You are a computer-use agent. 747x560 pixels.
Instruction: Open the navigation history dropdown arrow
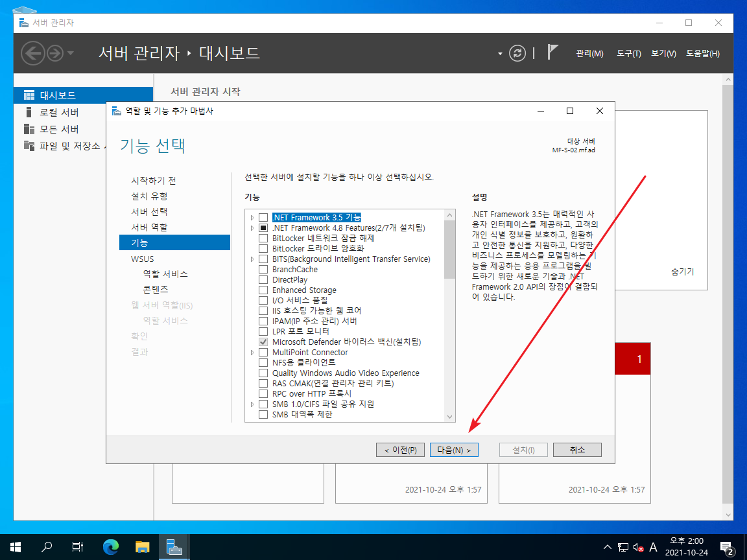[x=71, y=53]
